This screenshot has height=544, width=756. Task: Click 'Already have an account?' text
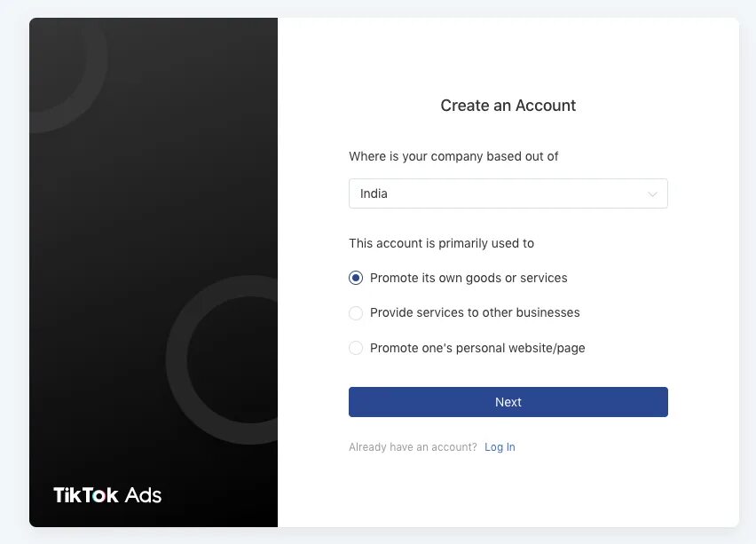413,447
